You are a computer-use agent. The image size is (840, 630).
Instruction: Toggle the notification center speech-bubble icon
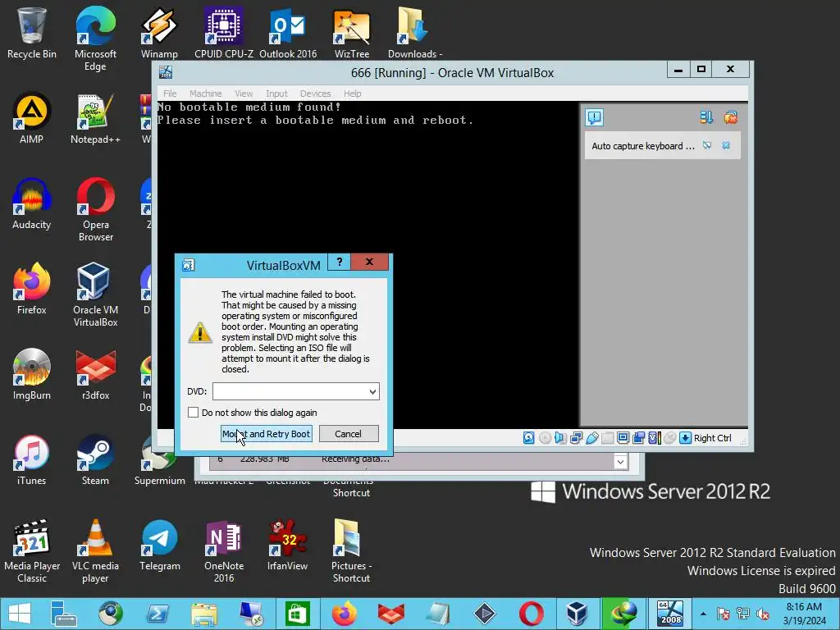pyautogui.click(x=595, y=117)
